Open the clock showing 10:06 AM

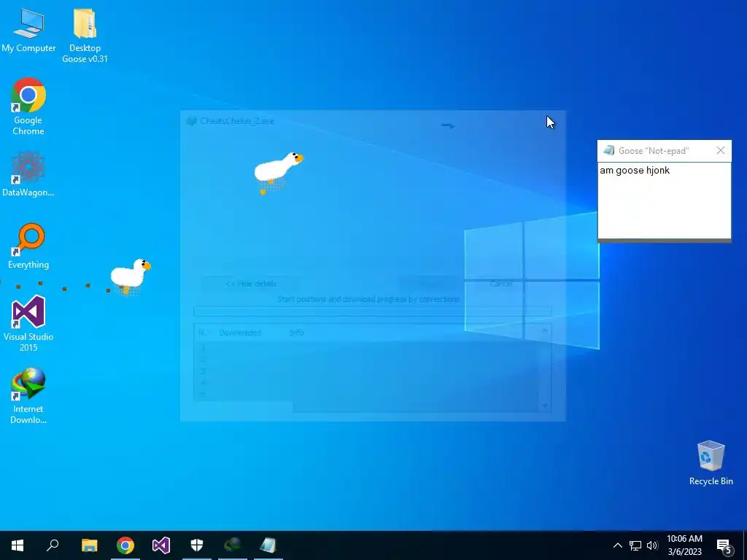pos(684,545)
